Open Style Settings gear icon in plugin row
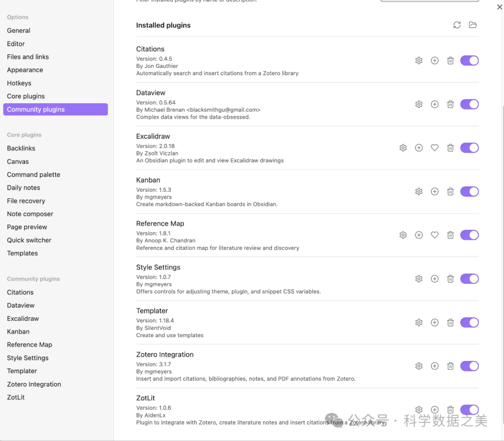Image resolution: width=504 pixels, height=441 pixels. [419, 279]
